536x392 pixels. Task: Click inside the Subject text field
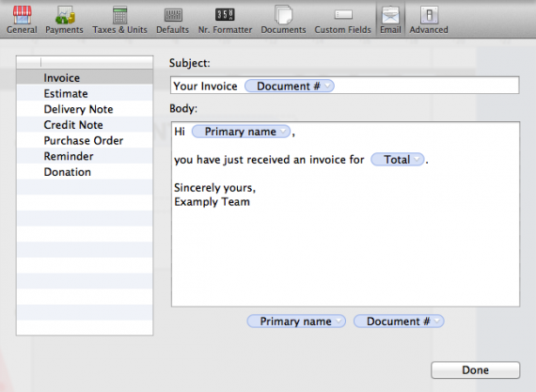344,86
